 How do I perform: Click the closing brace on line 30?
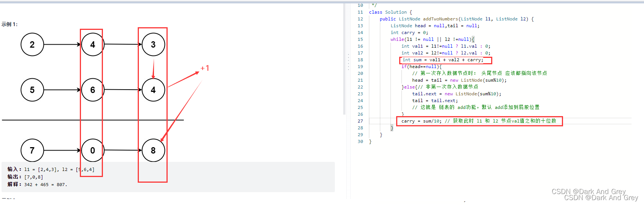[370, 141]
